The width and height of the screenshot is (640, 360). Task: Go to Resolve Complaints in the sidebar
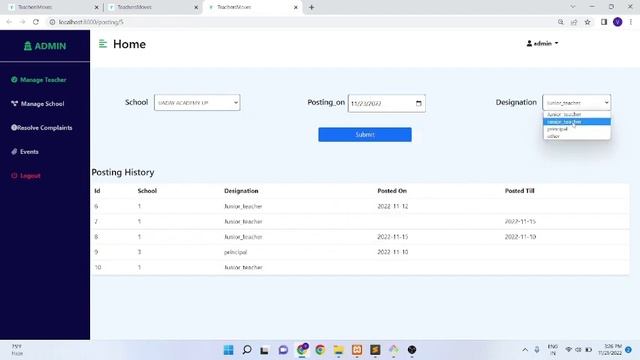42,128
